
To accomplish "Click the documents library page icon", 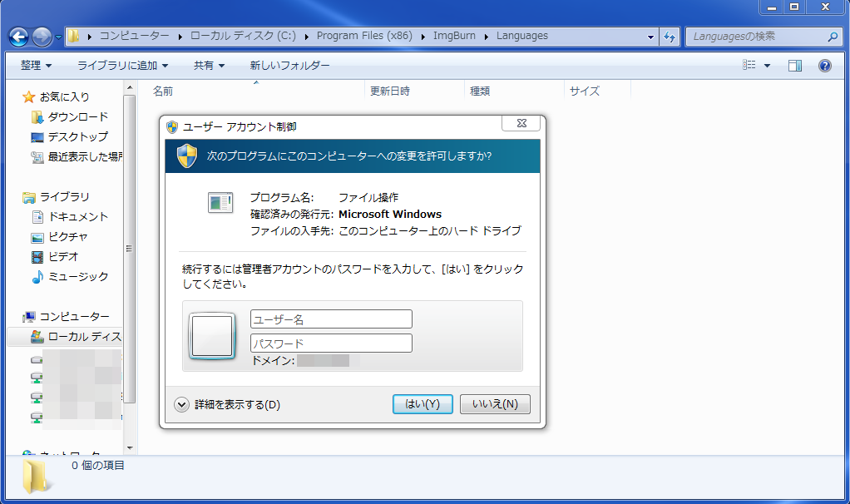I will pos(37,217).
